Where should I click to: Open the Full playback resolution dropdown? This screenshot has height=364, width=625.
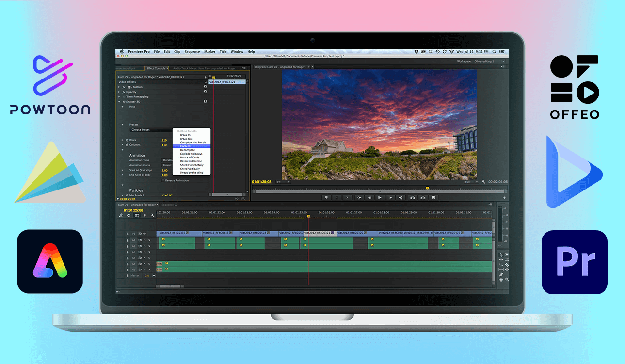471,182
